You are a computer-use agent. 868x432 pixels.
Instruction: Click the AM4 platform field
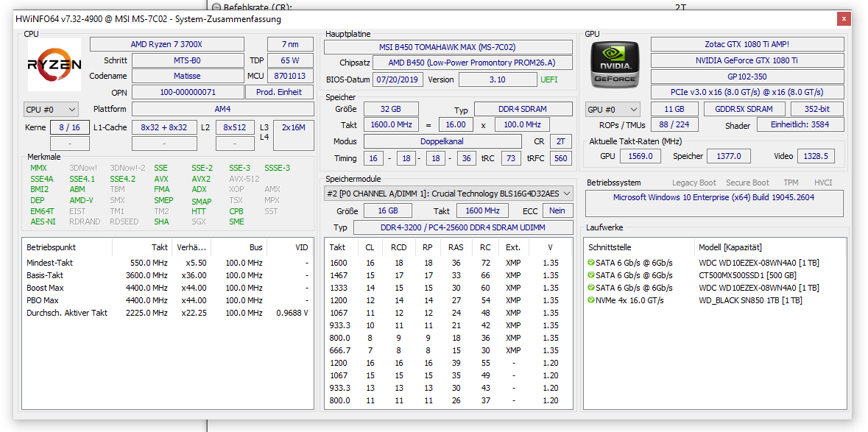point(222,110)
